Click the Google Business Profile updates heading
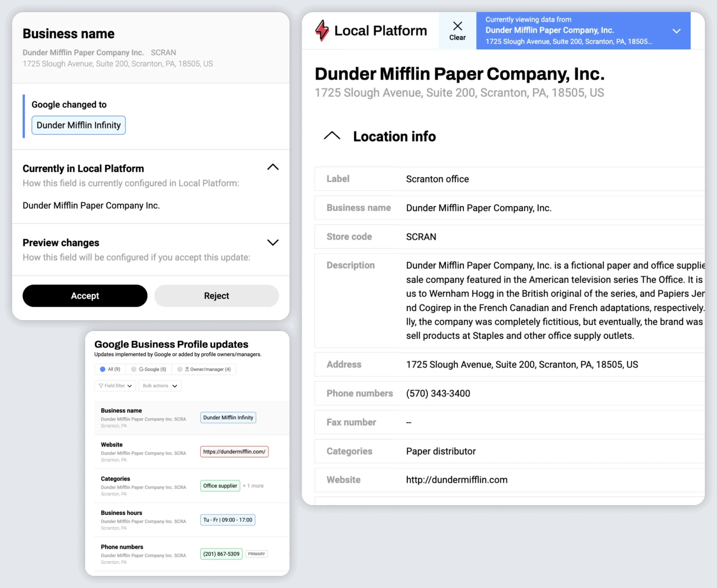Viewport: 717px width, 588px height. pyautogui.click(x=171, y=344)
